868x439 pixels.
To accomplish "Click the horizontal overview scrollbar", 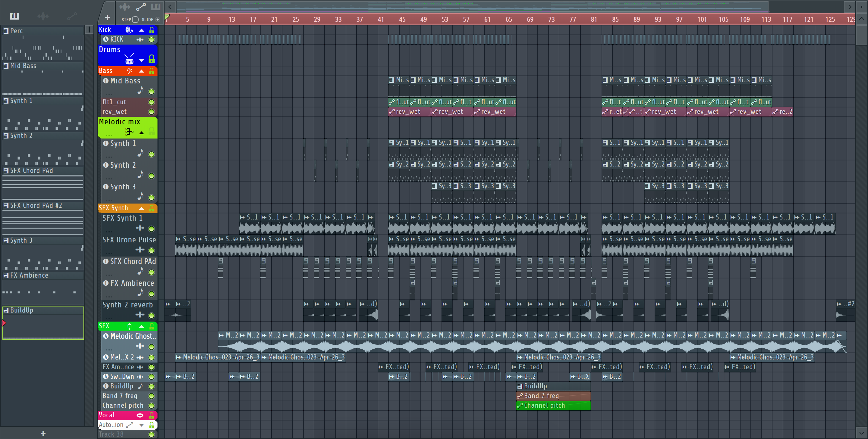I will 472,6.
